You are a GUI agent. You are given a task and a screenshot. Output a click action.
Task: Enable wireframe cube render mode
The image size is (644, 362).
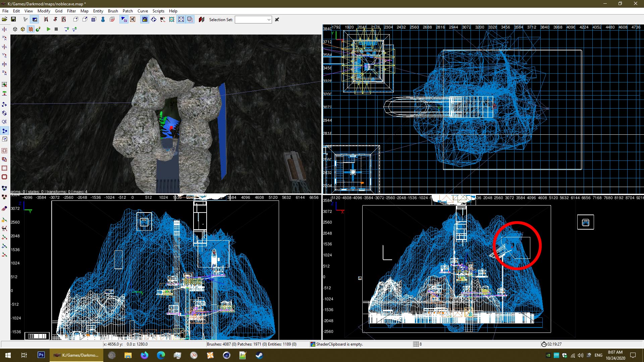[15, 29]
